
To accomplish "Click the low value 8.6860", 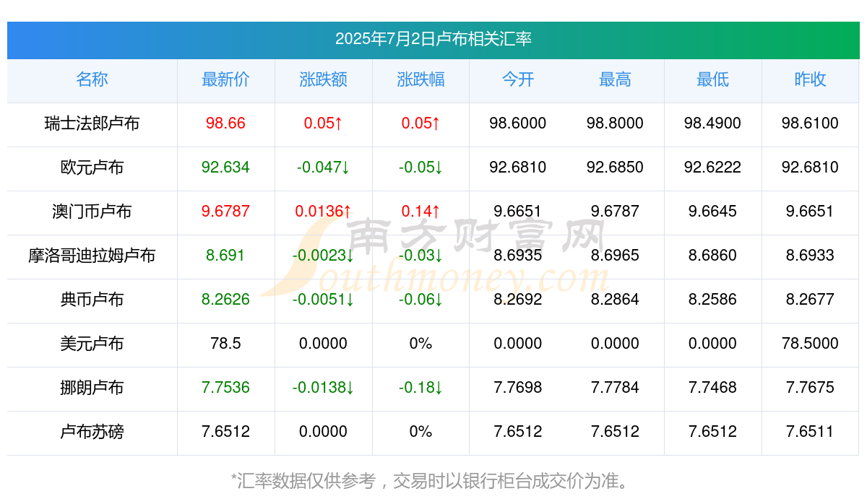I will (x=712, y=256).
